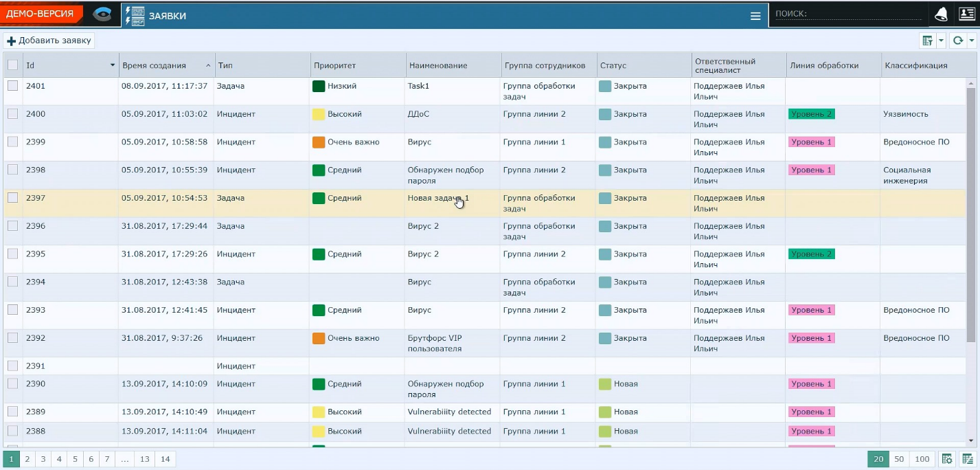Check the box for request 2391
Viewport: 980px width, 470px height.
[13, 366]
